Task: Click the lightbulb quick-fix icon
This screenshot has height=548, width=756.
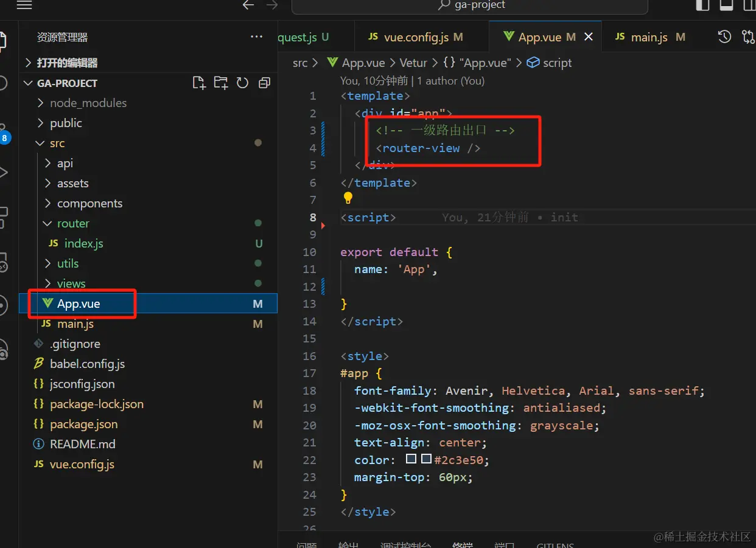Action: tap(348, 198)
